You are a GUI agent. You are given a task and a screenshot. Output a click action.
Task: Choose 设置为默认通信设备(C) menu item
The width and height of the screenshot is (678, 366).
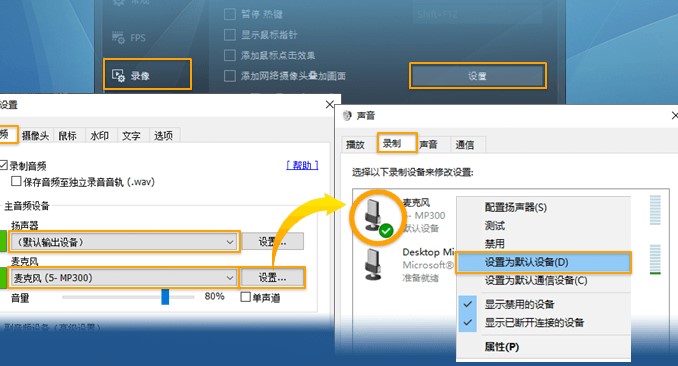point(544,280)
